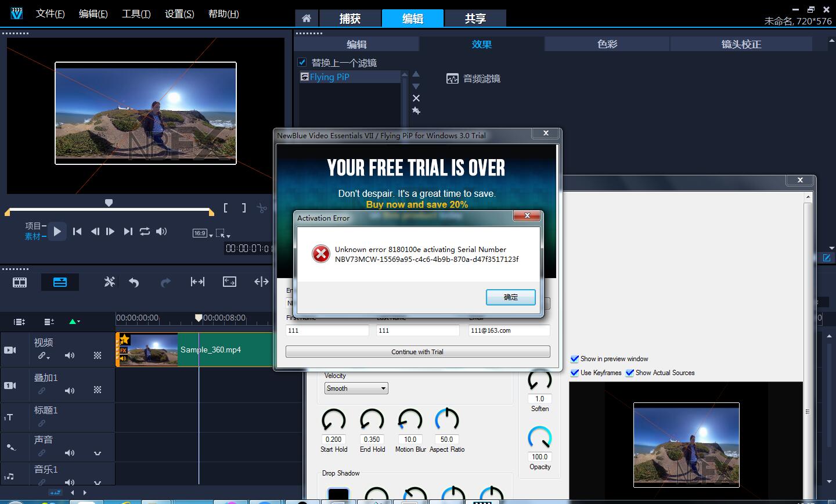Mute the 声音 voice track
Viewport: 836px width, 504px height.
70,453
